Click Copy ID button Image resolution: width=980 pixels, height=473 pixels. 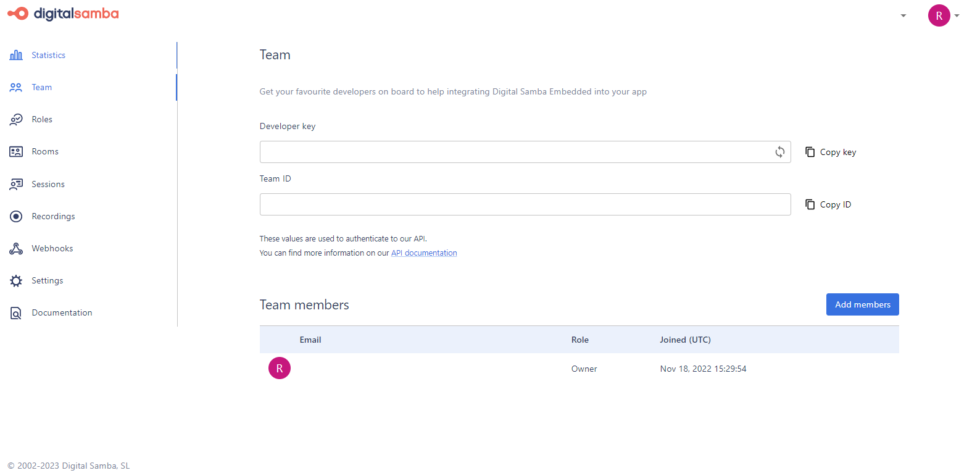[828, 204]
